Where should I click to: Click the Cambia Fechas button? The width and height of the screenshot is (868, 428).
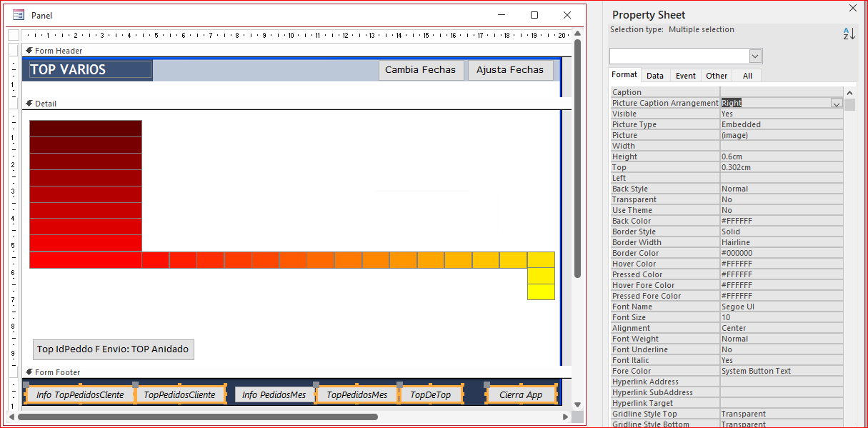421,70
